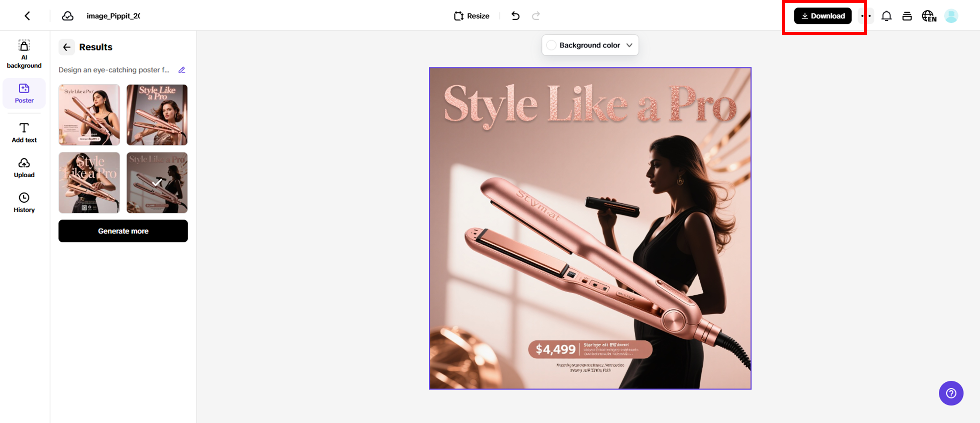Return from Results using back arrow

pyautogui.click(x=67, y=47)
